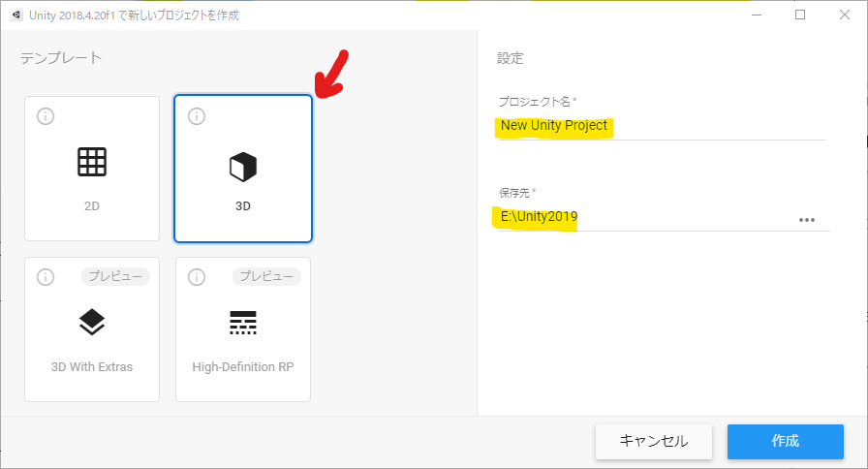868x469 pixels.
Task: Click the info icon on the 2D template
Action: click(x=45, y=116)
